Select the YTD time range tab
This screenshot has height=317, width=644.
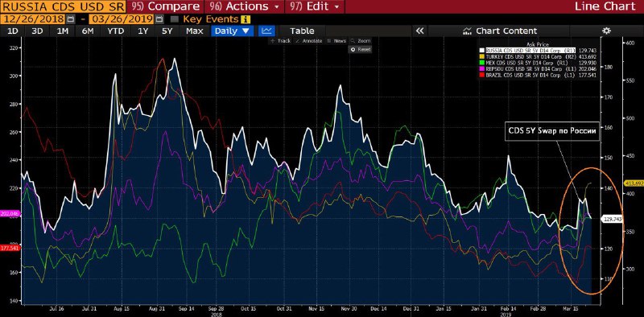tap(115, 31)
